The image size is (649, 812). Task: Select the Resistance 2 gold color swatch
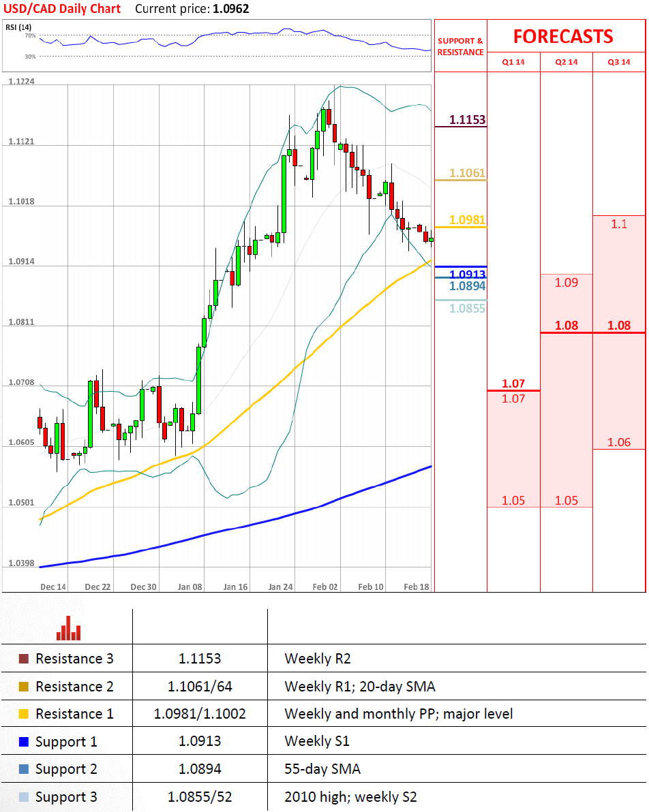point(24,687)
